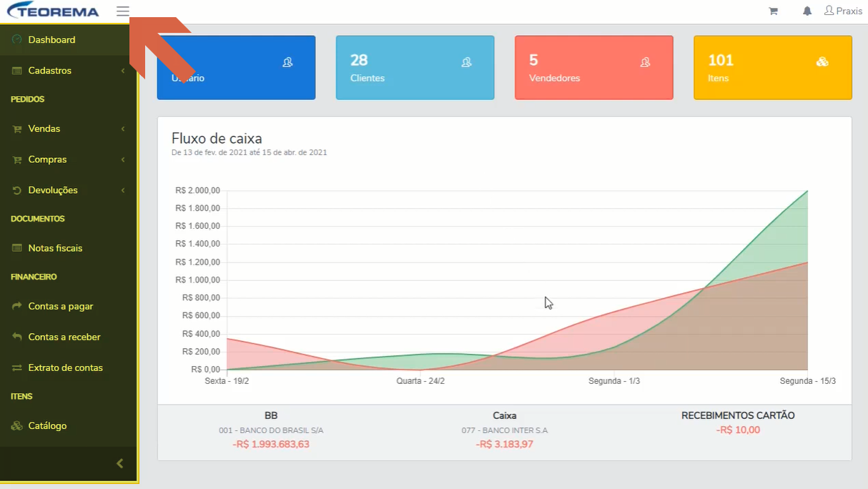Click the Fluxo de caixa heading
This screenshot has height=489, width=868.
pyautogui.click(x=217, y=139)
